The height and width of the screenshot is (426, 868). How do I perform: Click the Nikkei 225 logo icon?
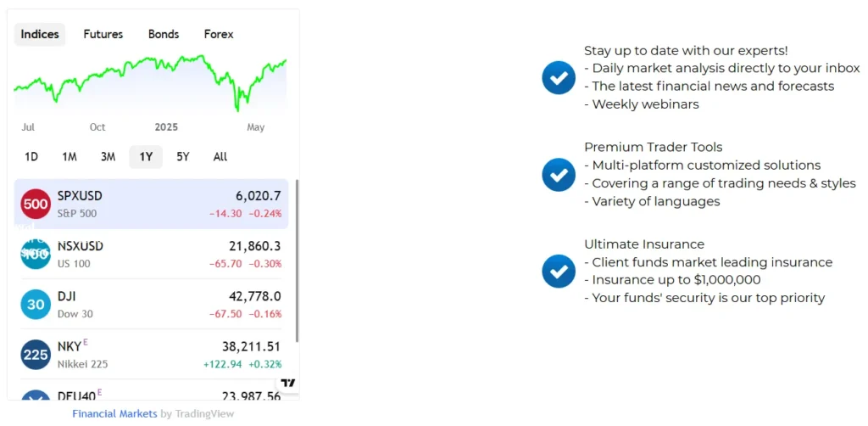pos(36,355)
